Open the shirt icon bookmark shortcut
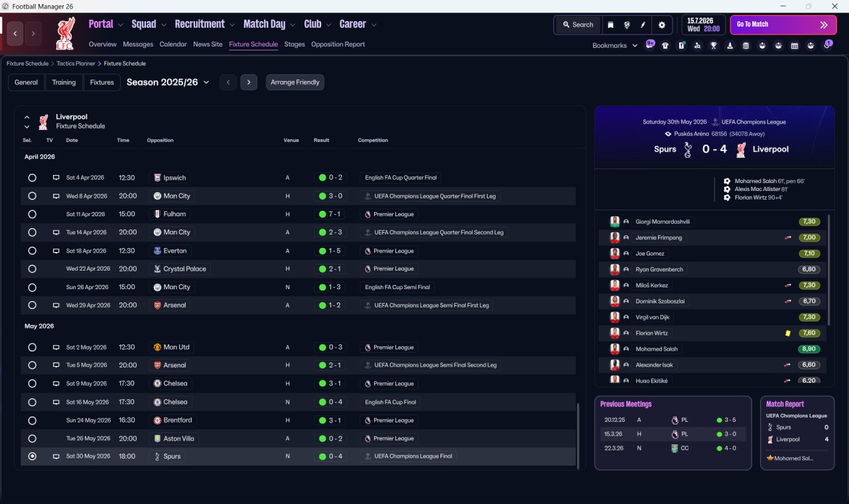This screenshot has width=849, height=504. pos(665,46)
